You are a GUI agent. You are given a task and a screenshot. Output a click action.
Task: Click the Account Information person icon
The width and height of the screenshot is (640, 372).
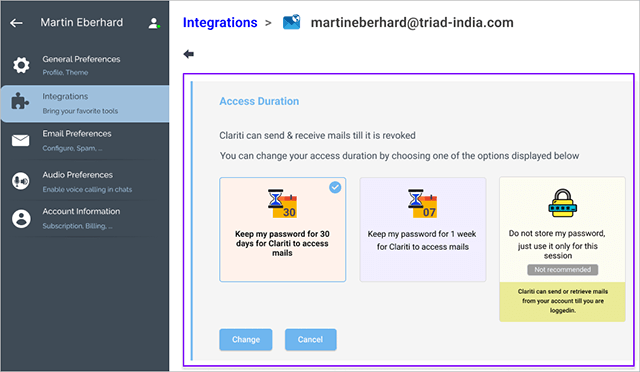coord(21,218)
